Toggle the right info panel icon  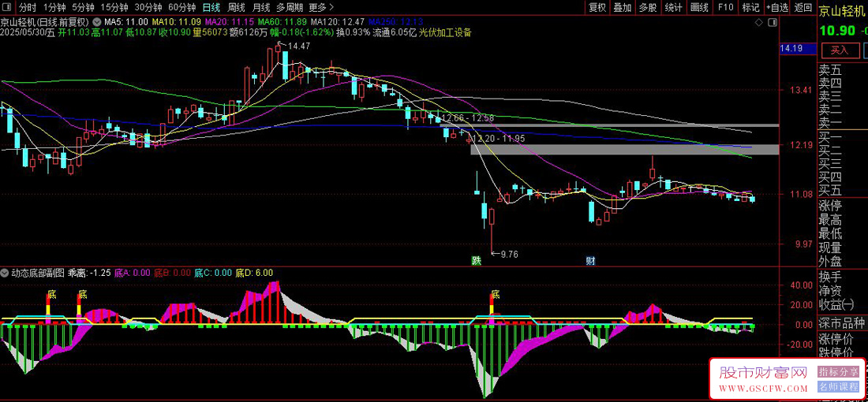772,22
